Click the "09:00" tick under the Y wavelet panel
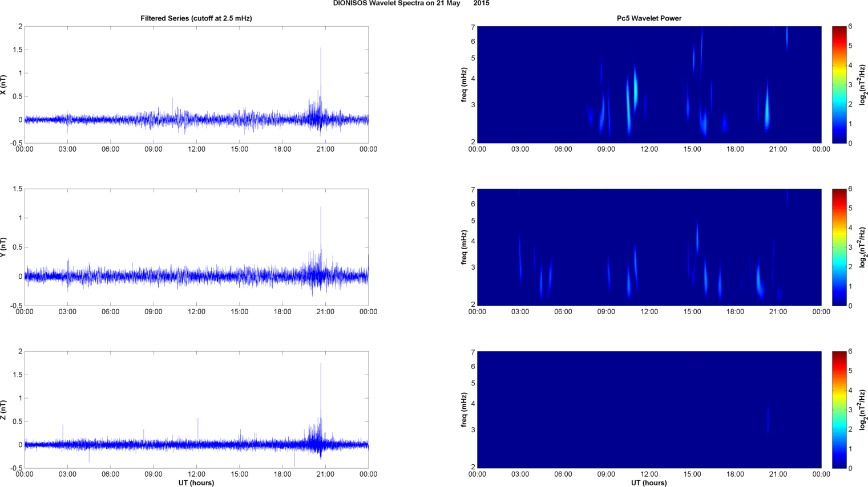This screenshot has width=868, height=487. pos(606,312)
